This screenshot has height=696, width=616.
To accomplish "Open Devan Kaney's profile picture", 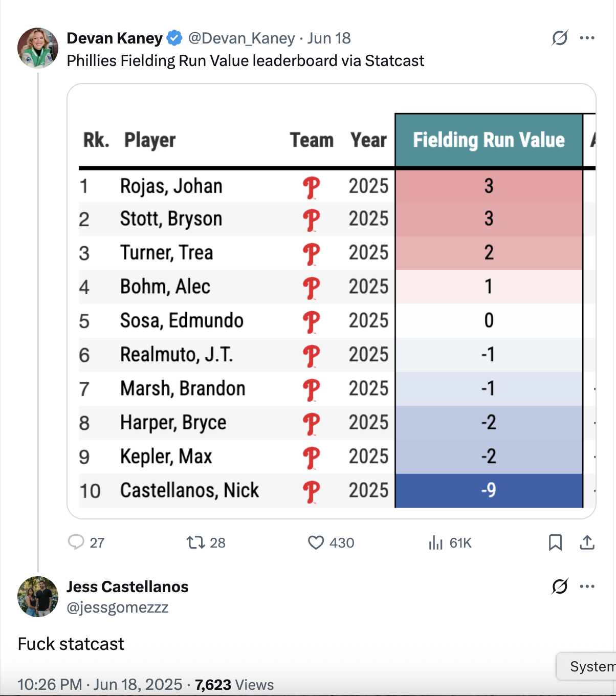I will (38, 48).
